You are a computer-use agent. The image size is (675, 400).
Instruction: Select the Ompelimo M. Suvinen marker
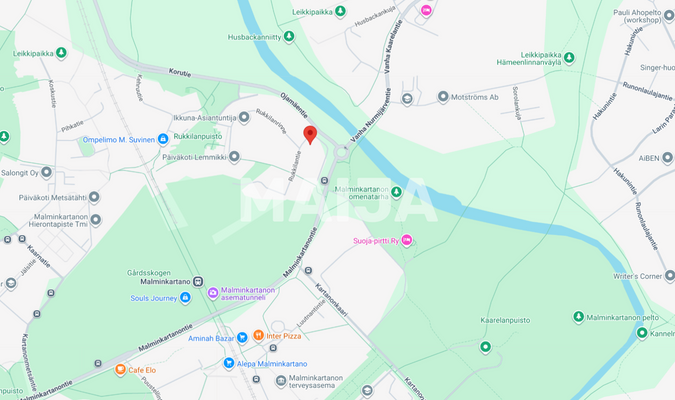coord(163,139)
